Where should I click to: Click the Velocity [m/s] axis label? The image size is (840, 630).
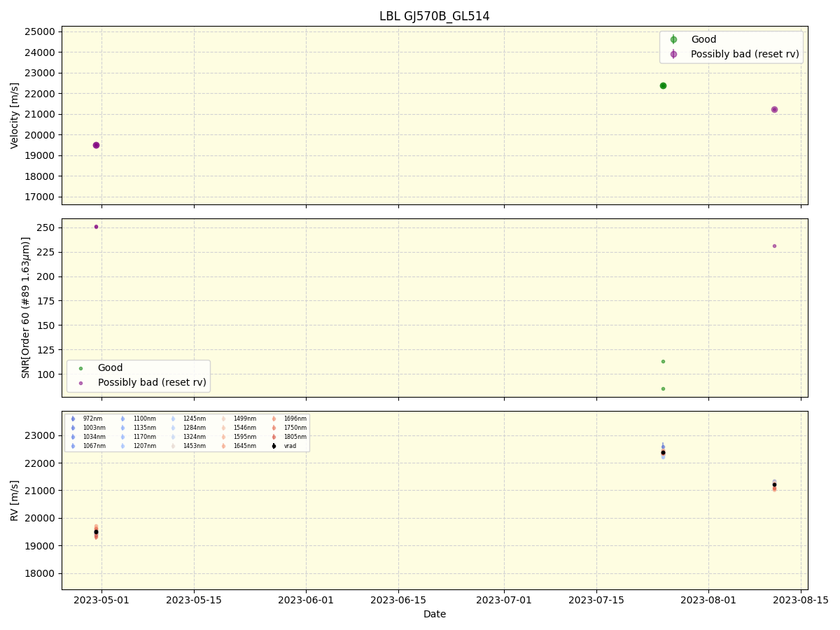(x=15, y=115)
